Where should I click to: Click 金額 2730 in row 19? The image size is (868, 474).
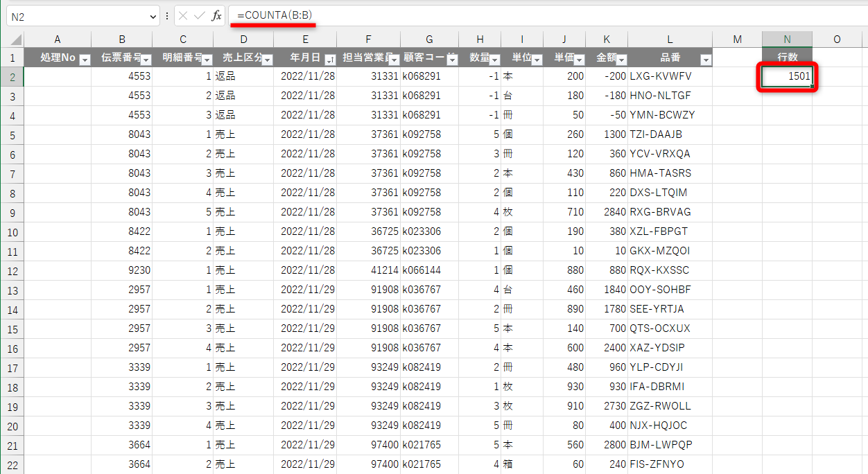[x=607, y=406]
